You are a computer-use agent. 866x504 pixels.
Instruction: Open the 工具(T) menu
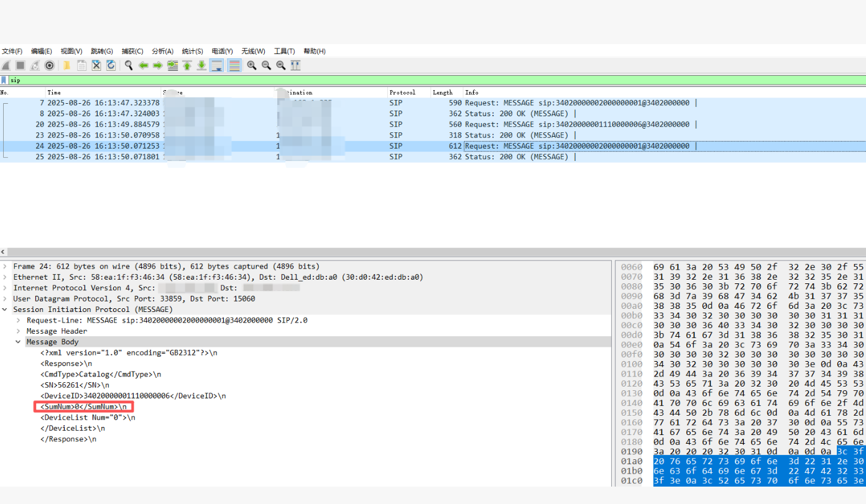tap(285, 51)
